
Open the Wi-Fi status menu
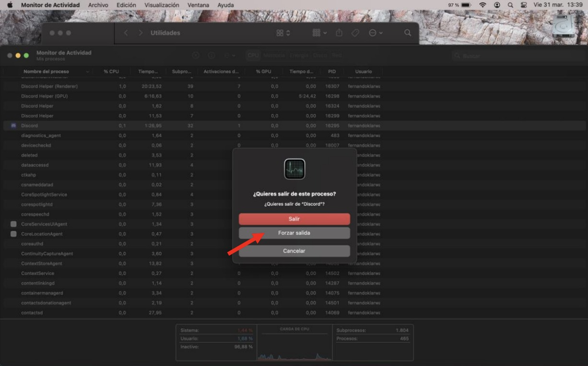pos(482,5)
